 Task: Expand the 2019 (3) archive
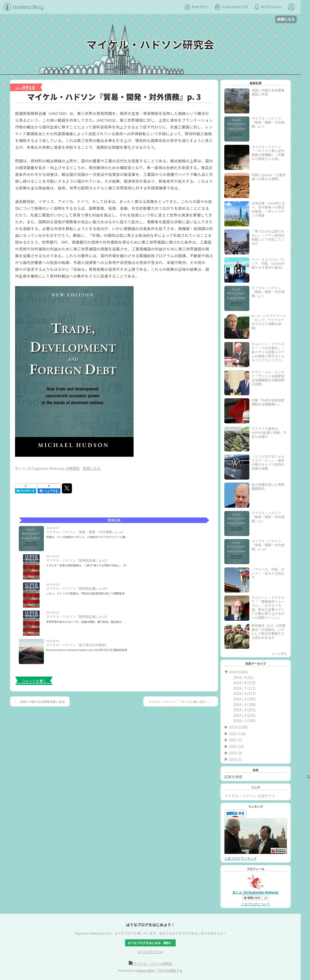click(x=226, y=753)
